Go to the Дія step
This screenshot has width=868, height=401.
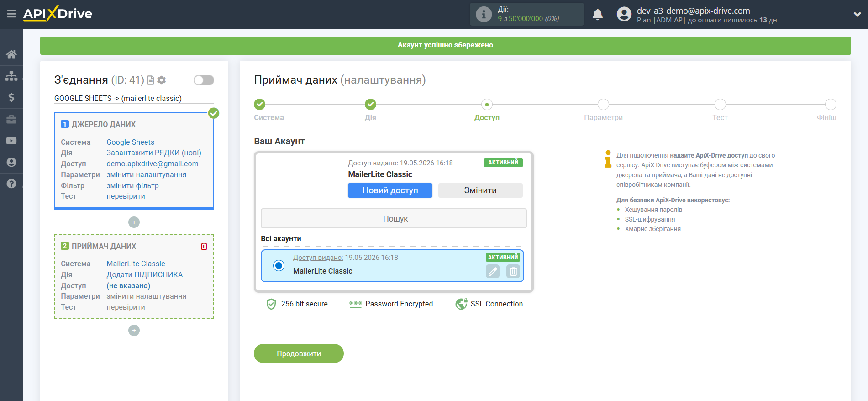[370, 105]
